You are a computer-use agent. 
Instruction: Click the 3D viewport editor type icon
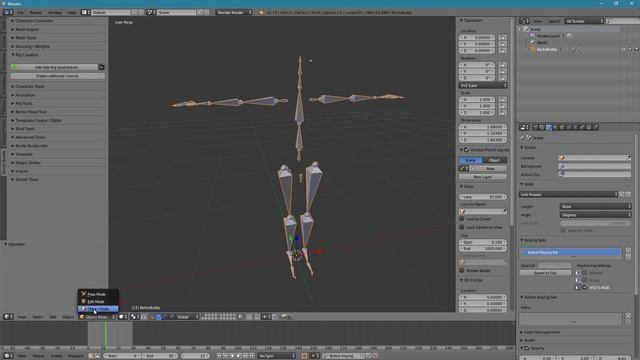coord(8,317)
